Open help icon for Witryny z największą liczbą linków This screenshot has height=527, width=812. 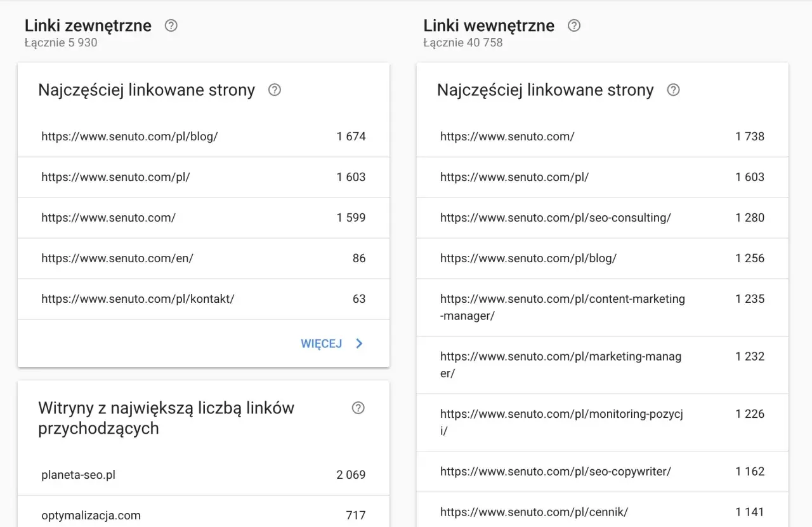(358, 408)
